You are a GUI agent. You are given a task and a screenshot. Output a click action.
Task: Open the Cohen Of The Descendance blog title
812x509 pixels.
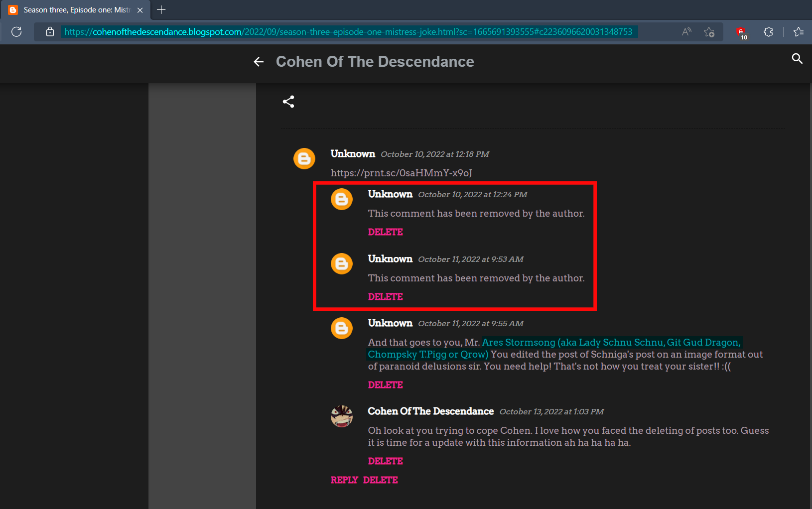[x=375, y=62]
